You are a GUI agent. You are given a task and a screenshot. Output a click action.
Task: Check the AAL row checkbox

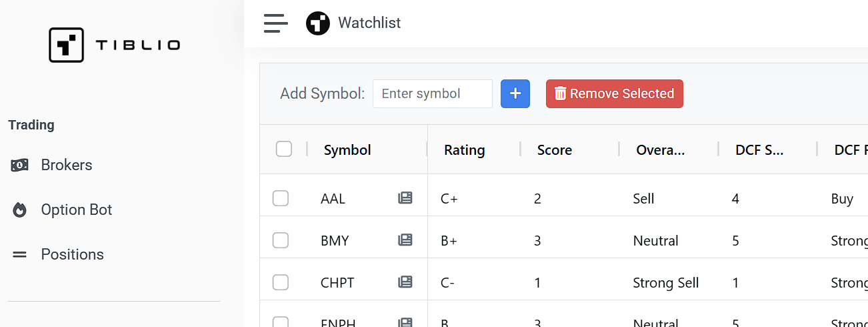click(x=281, y=198)
